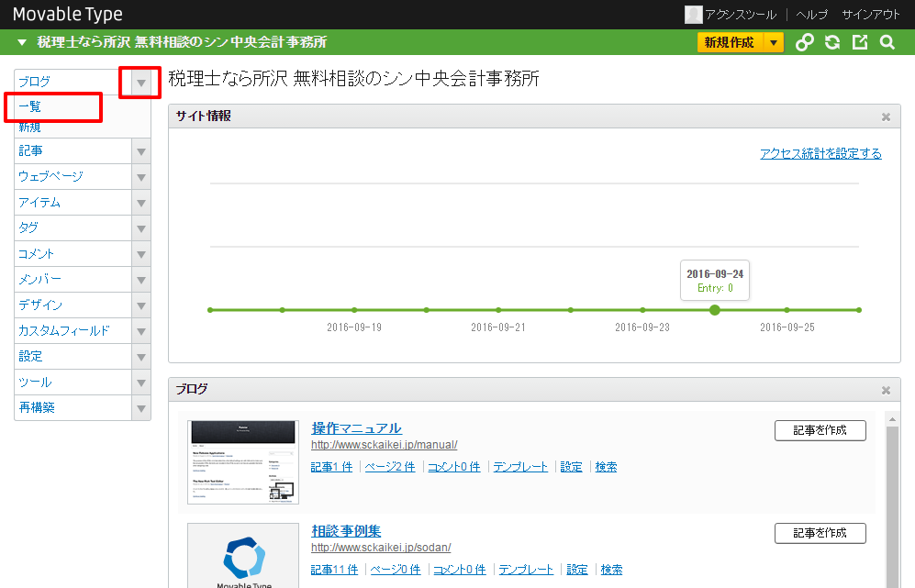Screen dimensions: 915x588
Task: Click 記事を作成 for 操作マニュアル
Action: click(820, 430)
